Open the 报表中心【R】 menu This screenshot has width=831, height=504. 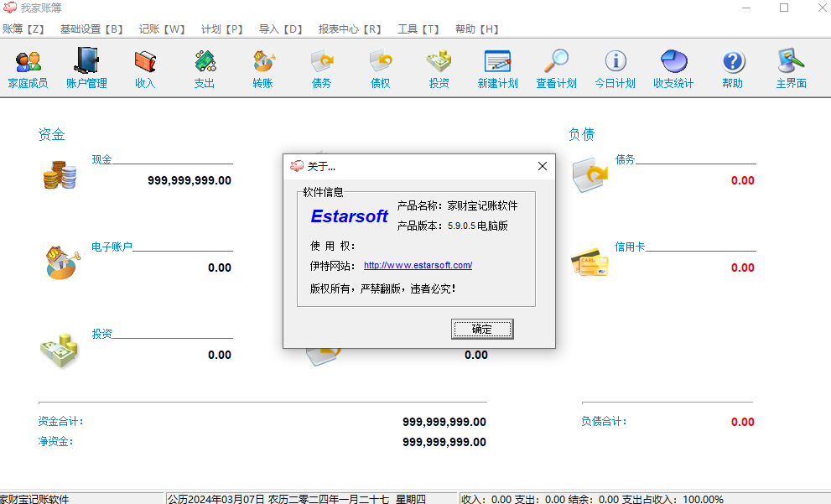[x=349, y=29]
